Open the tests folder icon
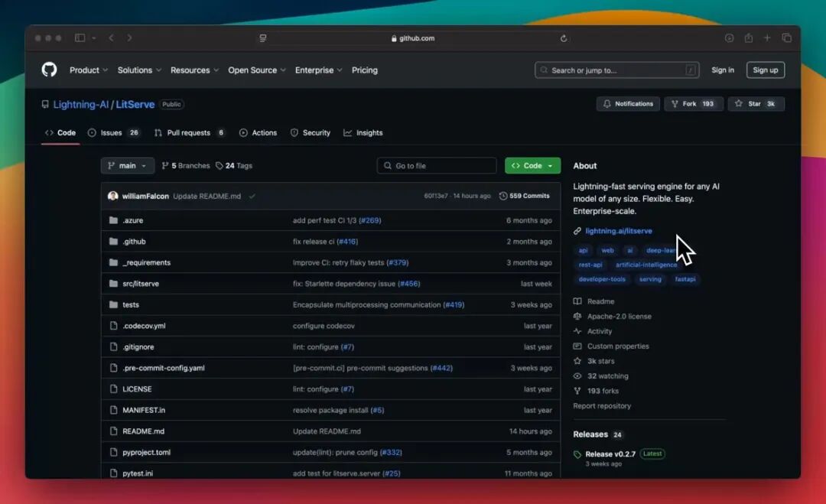 tap(113, 304)
